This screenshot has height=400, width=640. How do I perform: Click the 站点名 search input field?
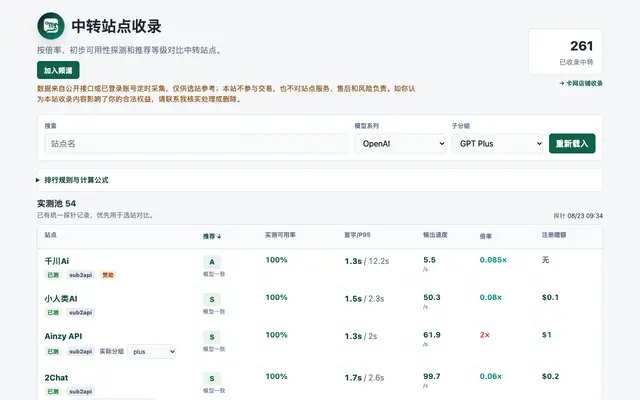[x=196, y=144]
